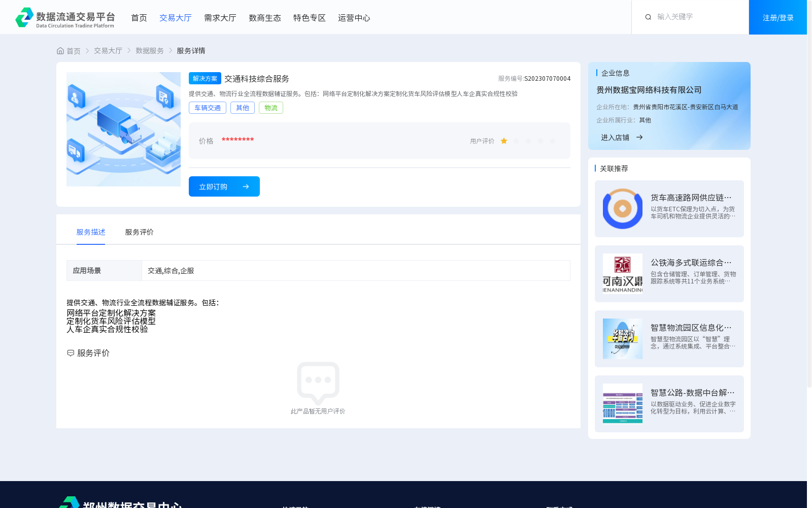Click the search magnifier icon
Viewport: 812px width, 508px height.
pyautogui.click(x=648, y=17)
